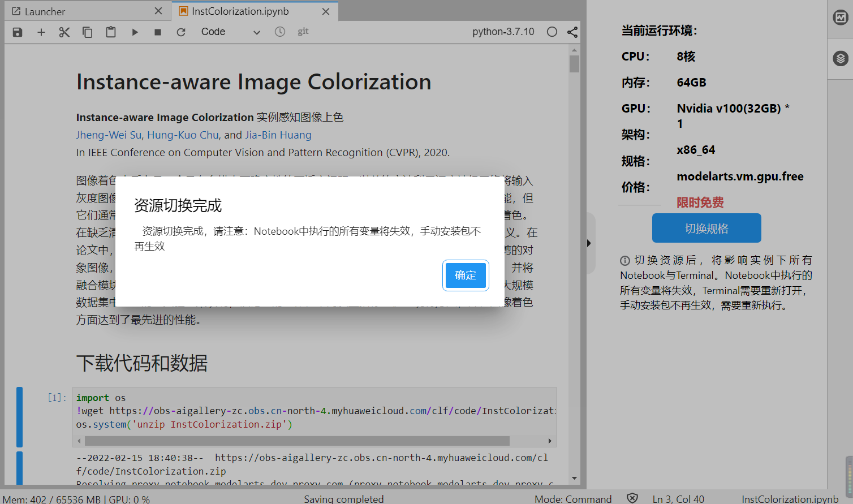Click the code cell scroll-right arrow
This screenshot has width=853, height=504.
point(550,441)
